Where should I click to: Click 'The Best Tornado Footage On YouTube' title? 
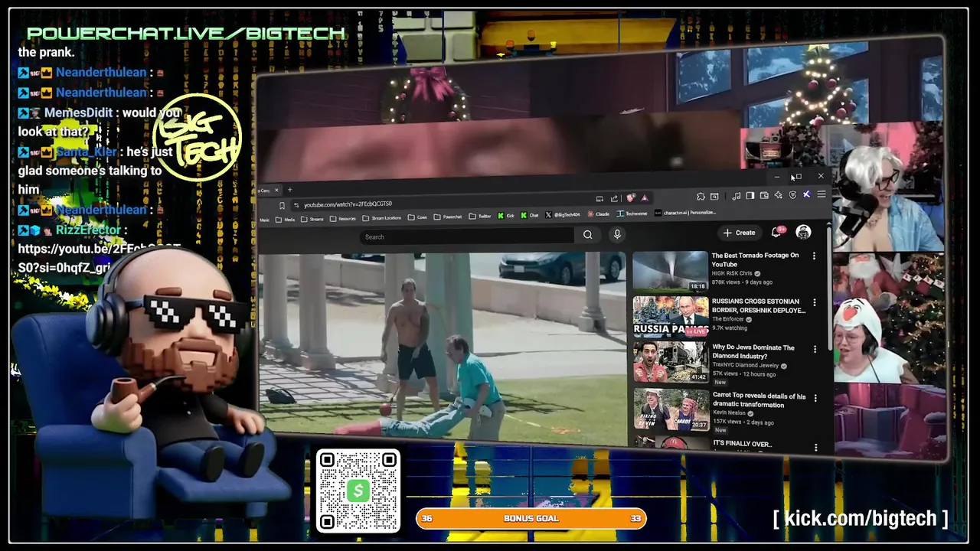(756, 259)
